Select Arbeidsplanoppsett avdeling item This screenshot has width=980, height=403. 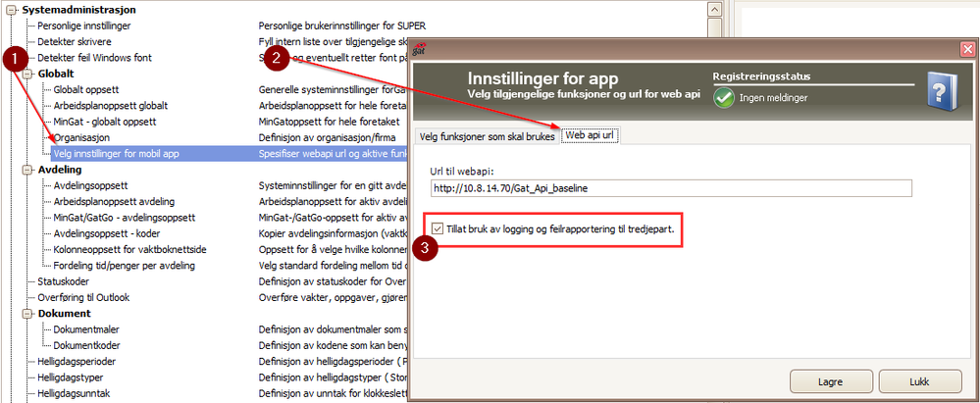coord(114,201)
